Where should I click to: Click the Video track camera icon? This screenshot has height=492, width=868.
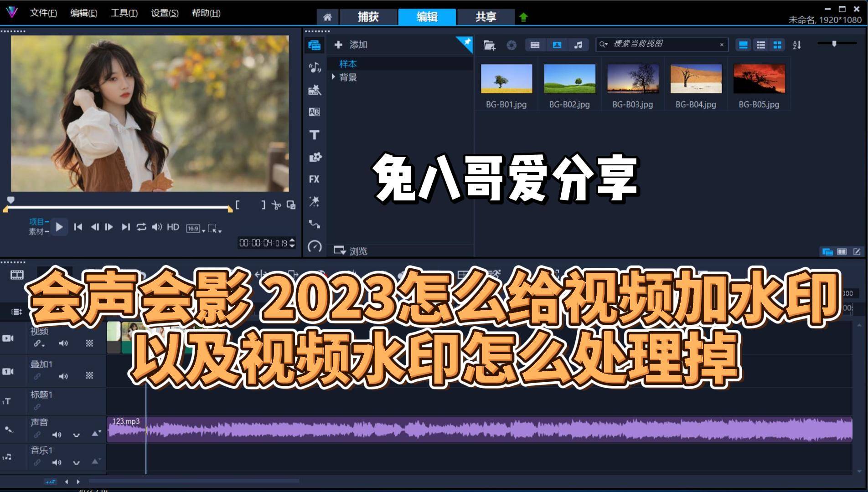coord(8,338)
